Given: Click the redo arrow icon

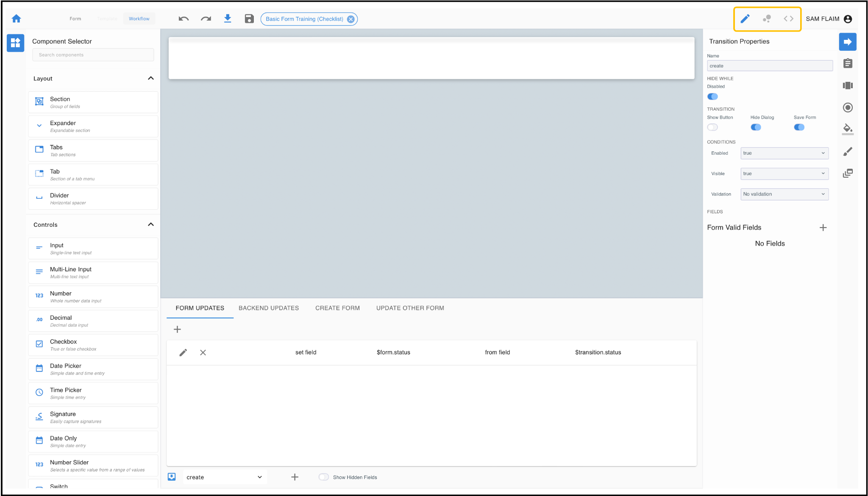Looking at the screenshot, I should pos(206,19).
